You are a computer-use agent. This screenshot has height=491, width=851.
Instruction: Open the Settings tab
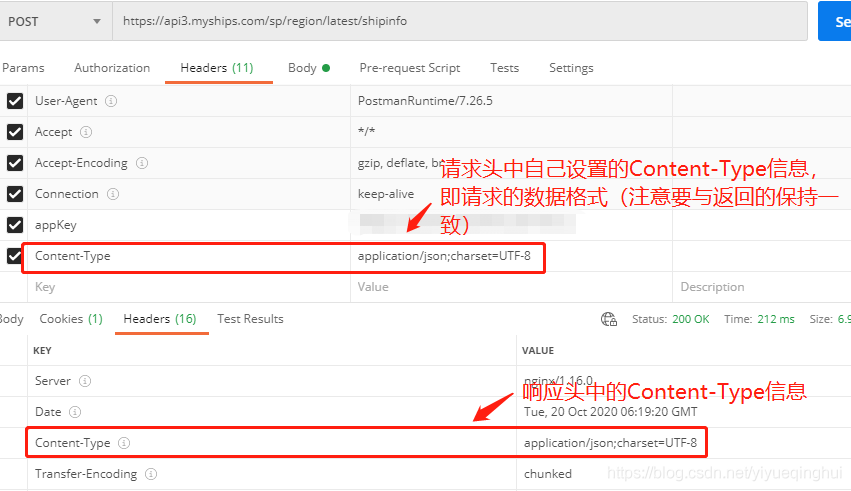pos(571,68)
